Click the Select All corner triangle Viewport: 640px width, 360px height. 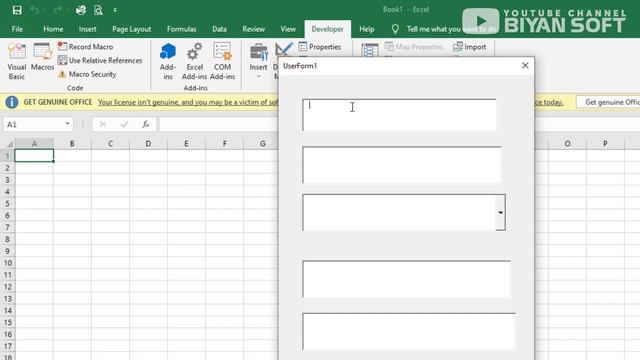click(x=9, y=144)
